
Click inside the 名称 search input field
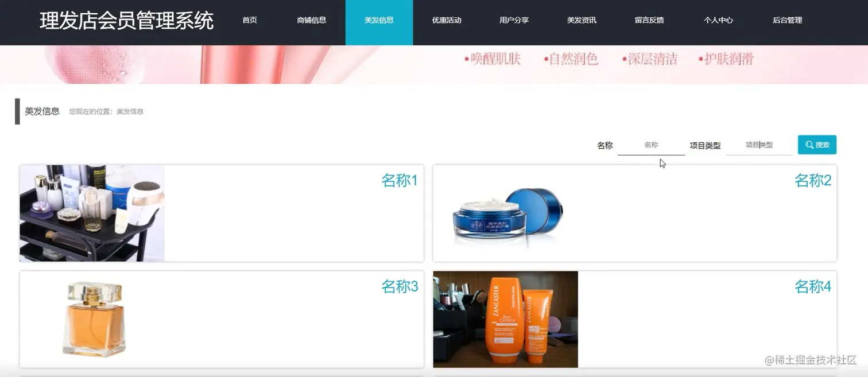click(x=650, y=145)
